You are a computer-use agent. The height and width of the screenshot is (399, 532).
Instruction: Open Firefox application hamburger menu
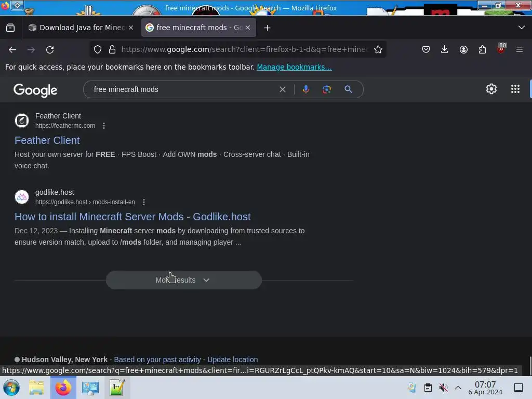pos(519,49)
